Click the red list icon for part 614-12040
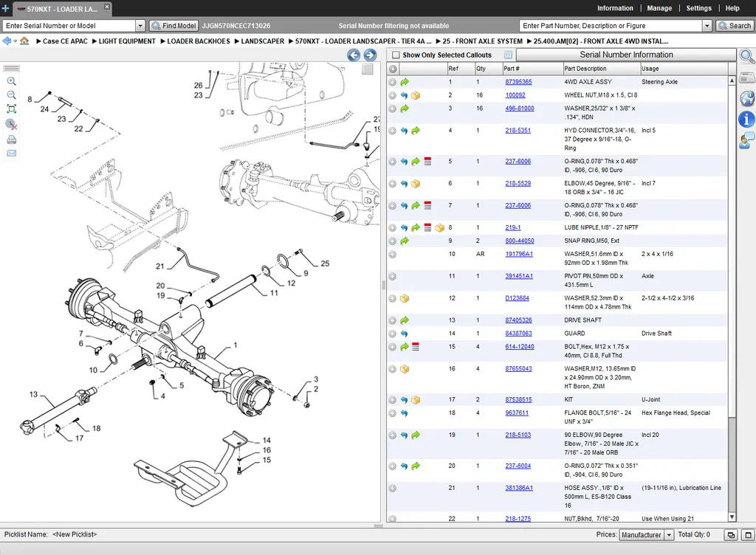 coord(416,346)
